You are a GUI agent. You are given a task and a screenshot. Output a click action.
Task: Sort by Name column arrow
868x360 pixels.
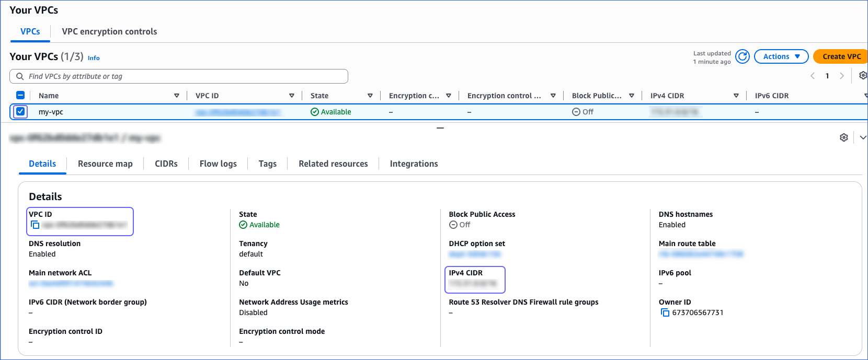[177, 96]
